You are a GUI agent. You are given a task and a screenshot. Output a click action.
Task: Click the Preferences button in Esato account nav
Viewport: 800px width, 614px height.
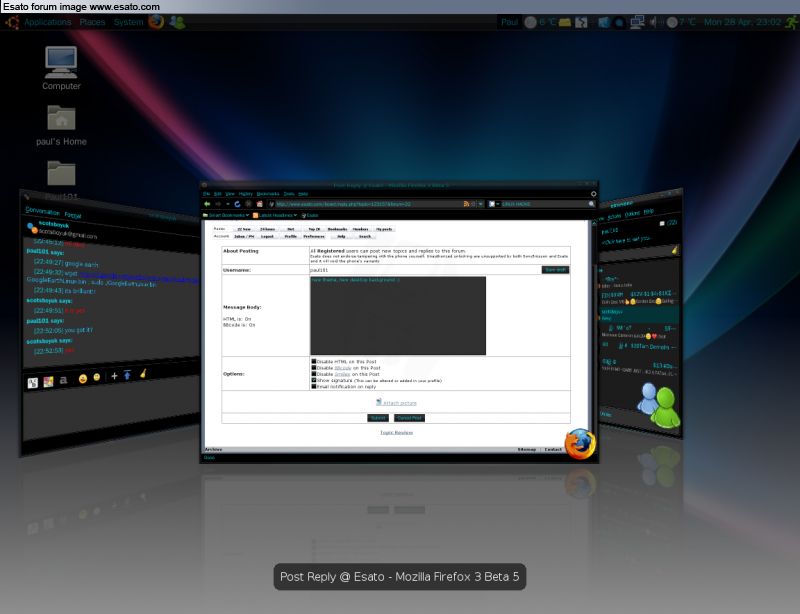click(x=314, y=236)
